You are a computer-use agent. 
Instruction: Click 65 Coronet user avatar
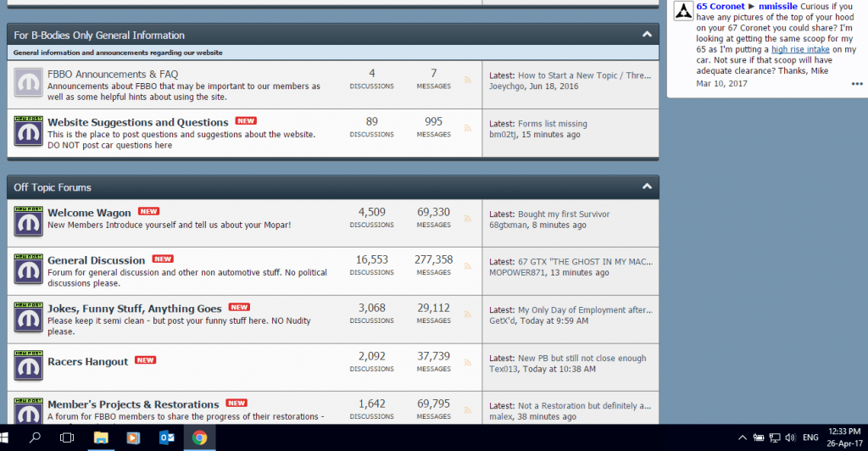(684, 10)
